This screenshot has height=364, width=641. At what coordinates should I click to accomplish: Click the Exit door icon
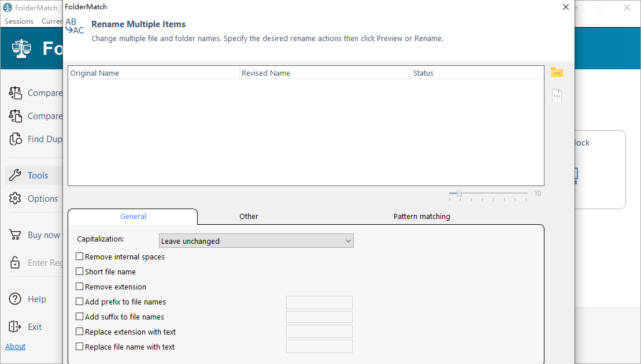14,326
